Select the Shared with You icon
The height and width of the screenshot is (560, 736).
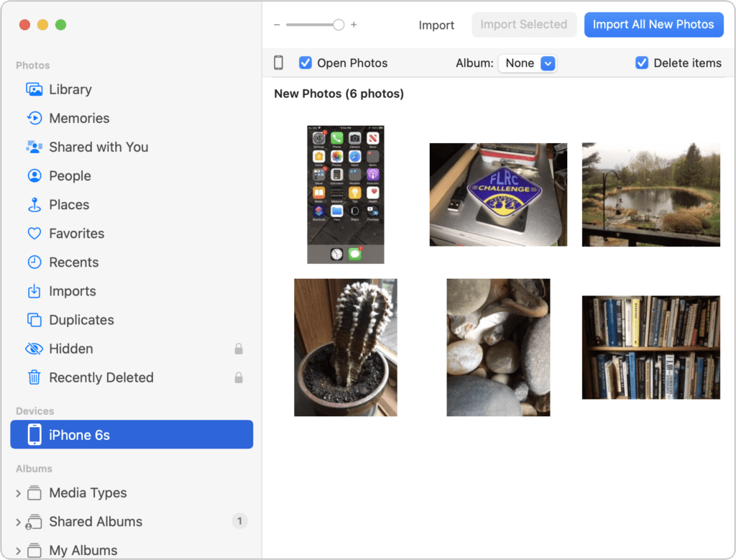click(x=34, y=147)
